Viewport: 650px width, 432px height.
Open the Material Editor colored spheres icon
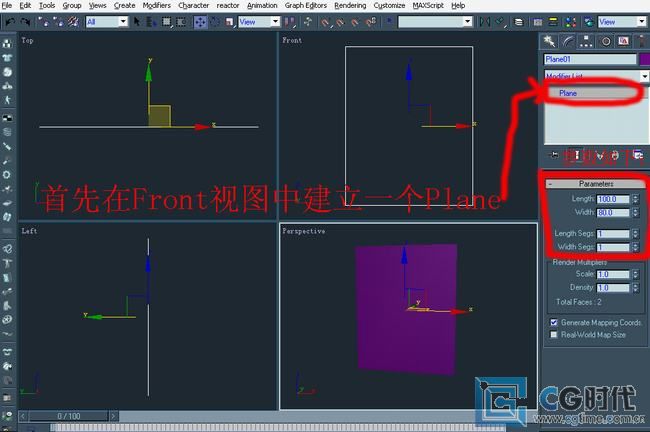coord(570,22)
